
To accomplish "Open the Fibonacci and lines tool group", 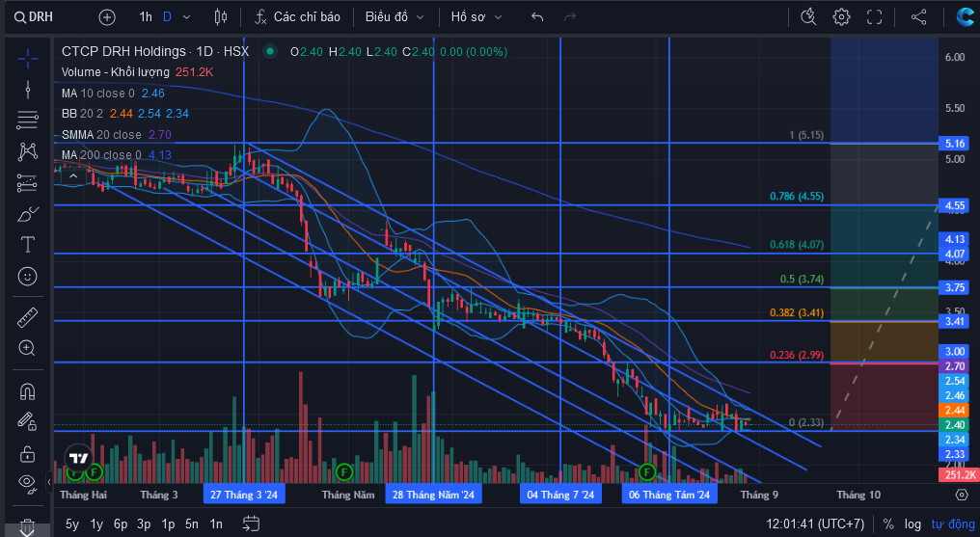I will 28,120.
